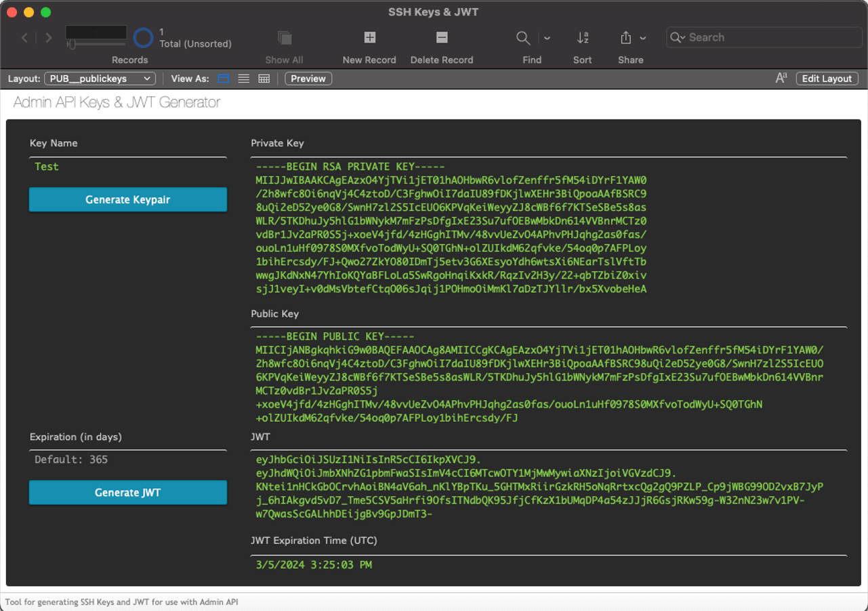Click the Generate JWT button
868x611 pixels.
(128, 492)
